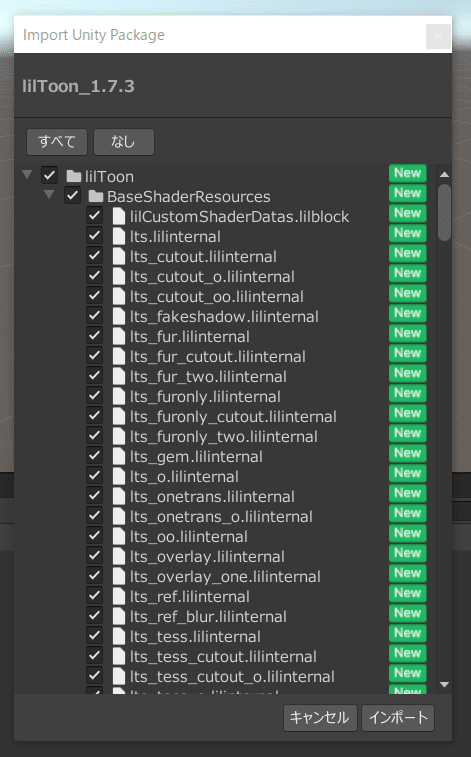The image size is (471, 757).
Task: Toggle checkbox for lts_tess_cutout_o.lilinternal
Action: 95,675
